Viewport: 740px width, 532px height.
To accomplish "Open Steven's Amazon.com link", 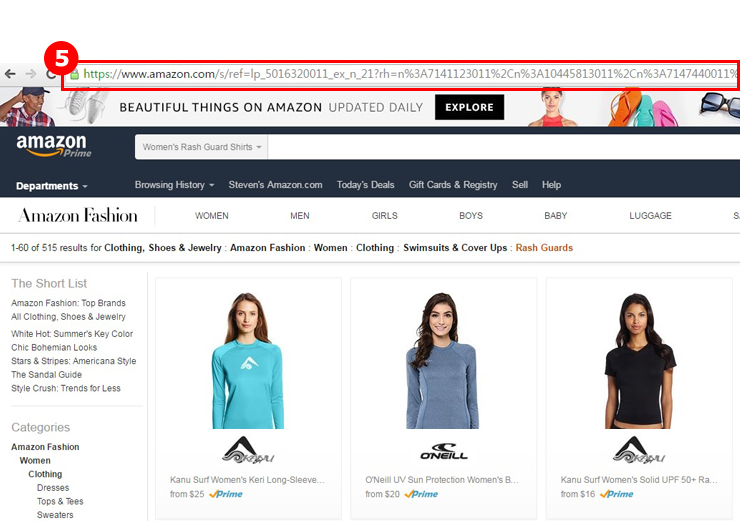I will point(275,185).
